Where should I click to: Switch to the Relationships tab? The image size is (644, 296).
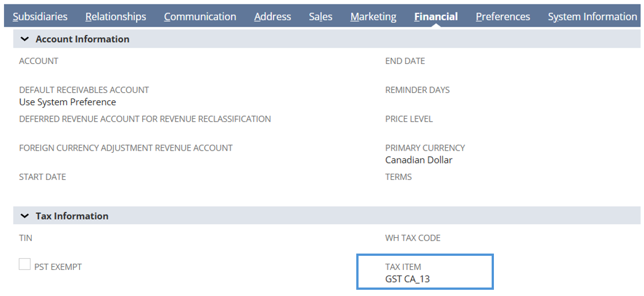pyautogui.click(x=116, y=16)
